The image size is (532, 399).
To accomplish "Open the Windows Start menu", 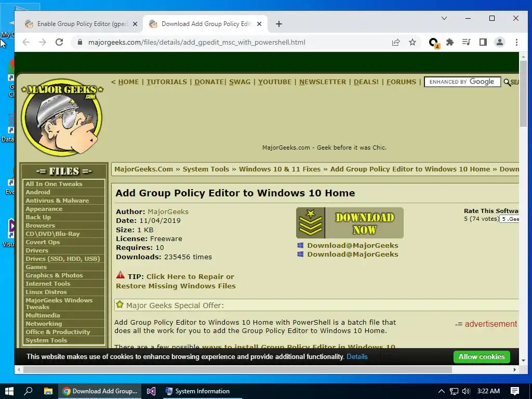I will (x=9, y=391).
